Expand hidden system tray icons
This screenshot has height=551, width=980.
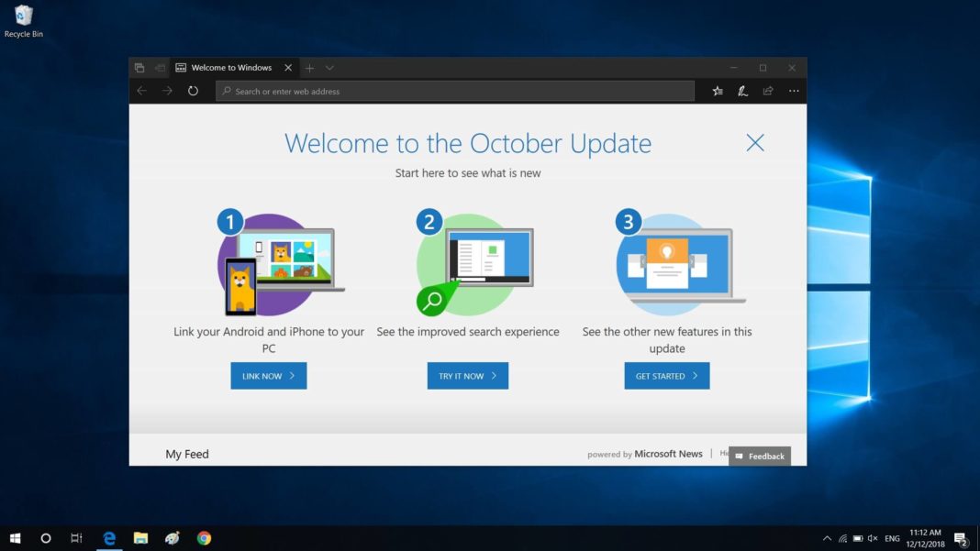[x=827, y=538]
